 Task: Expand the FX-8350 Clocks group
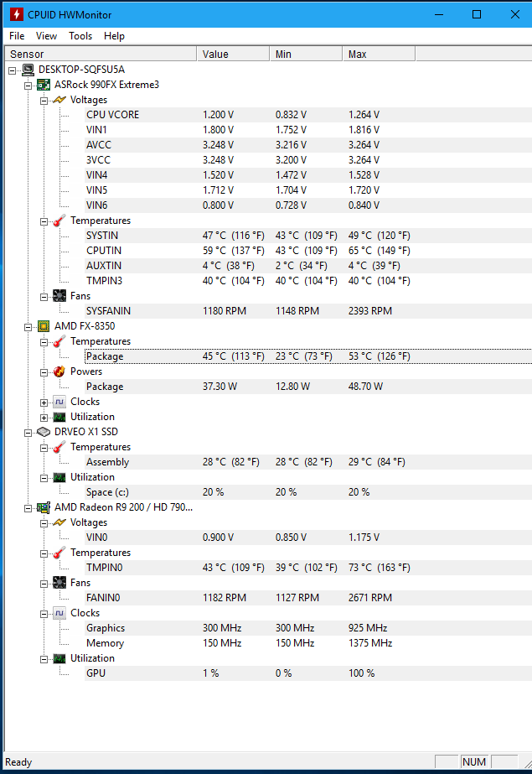[x=44, y=403]
